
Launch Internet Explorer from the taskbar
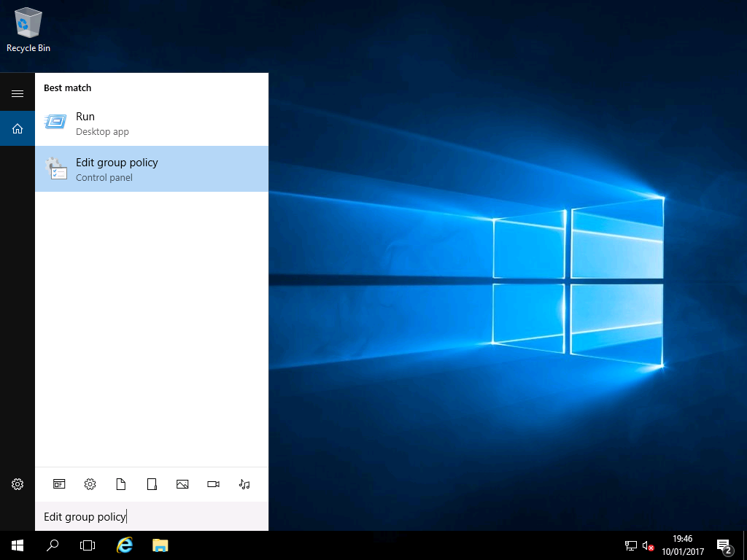pos(125,545)
